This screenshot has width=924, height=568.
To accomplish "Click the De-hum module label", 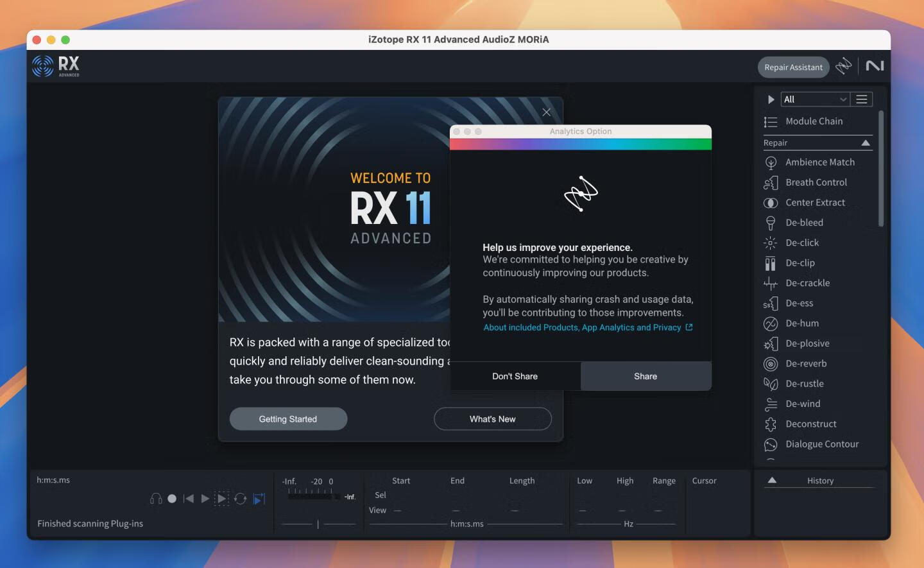I will point(802,323).
